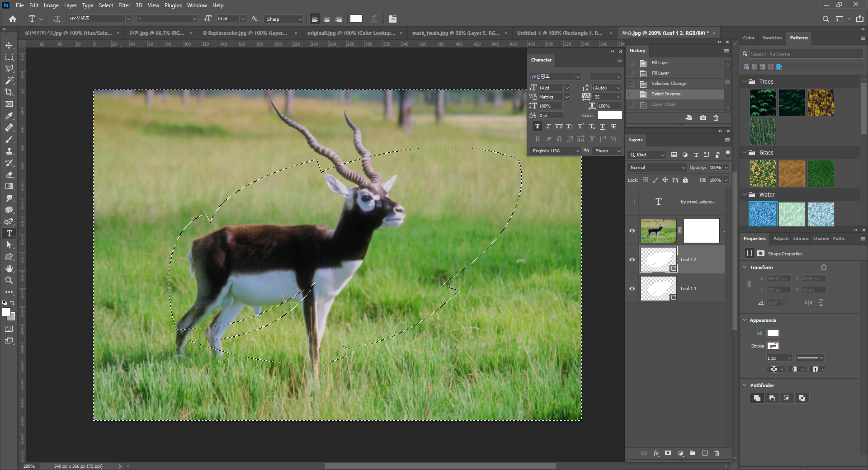Select the Horizontal Type tool
The height and width of the screenshot is (470, 868).
click(9, 233)
